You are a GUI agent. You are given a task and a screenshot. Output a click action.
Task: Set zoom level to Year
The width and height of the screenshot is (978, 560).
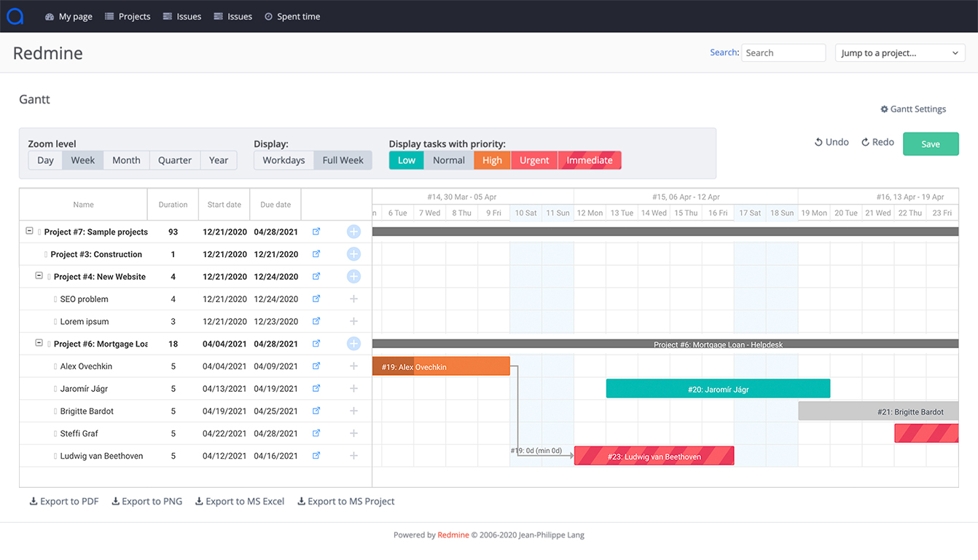coord(219,160)
